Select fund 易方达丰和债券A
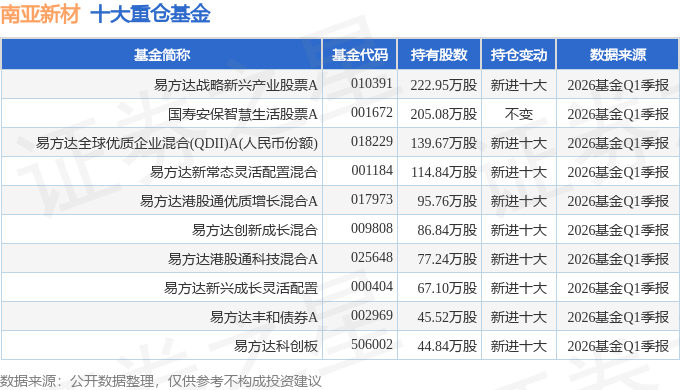This screenshot has width=680, height=390. click(x=264, y=317)
